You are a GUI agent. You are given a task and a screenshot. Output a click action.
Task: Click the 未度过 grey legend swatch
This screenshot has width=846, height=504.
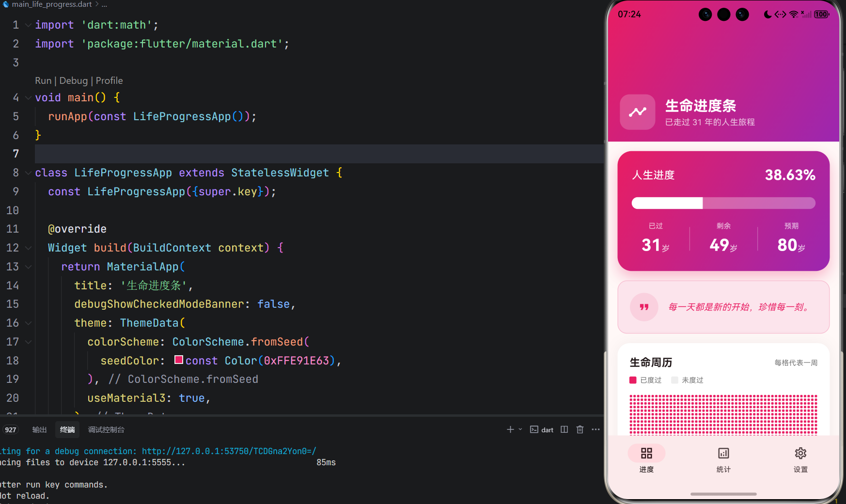tap(674, 380)
